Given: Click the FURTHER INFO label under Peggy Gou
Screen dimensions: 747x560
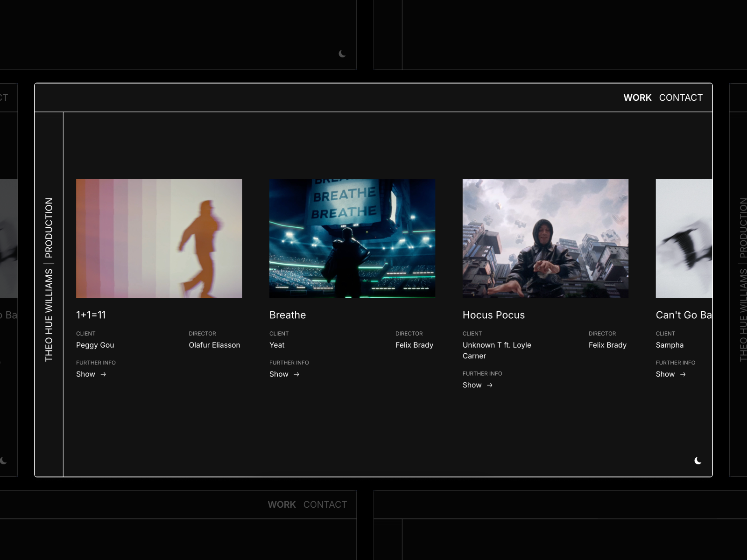Looking at the screenshot, I should click(x=96, y=363).
